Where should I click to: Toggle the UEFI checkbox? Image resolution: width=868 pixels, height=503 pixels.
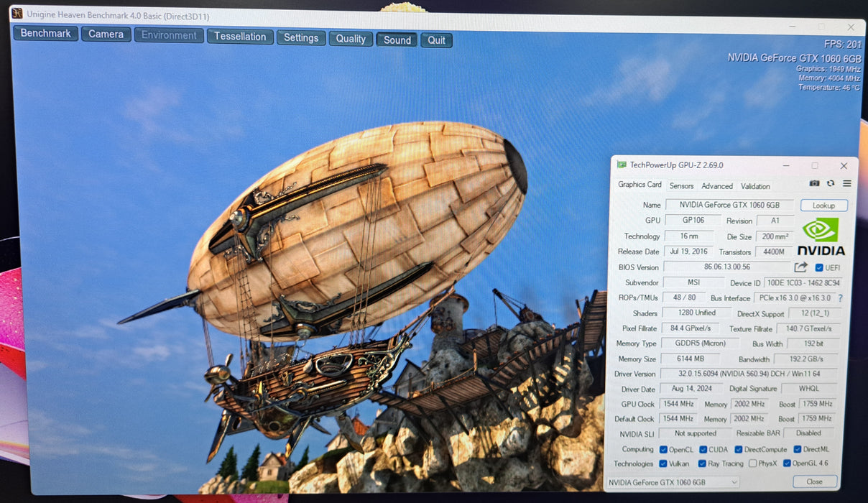(819, 268)
